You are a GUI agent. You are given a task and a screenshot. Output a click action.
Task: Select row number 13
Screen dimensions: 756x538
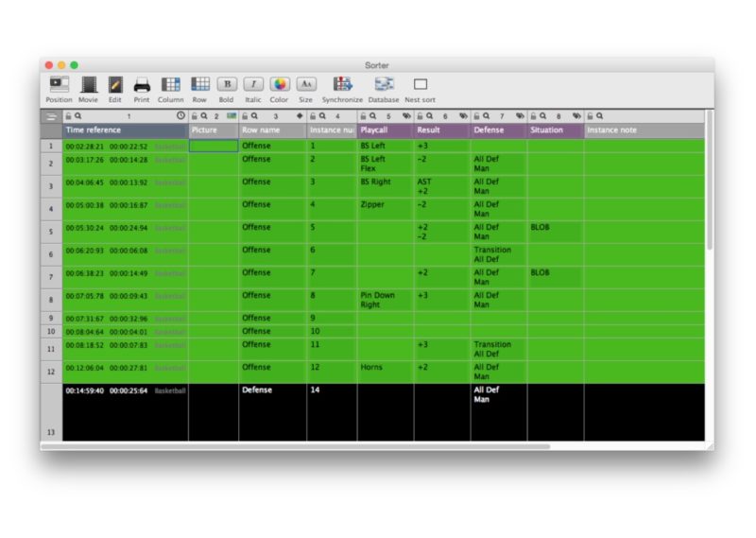(51, 412)
